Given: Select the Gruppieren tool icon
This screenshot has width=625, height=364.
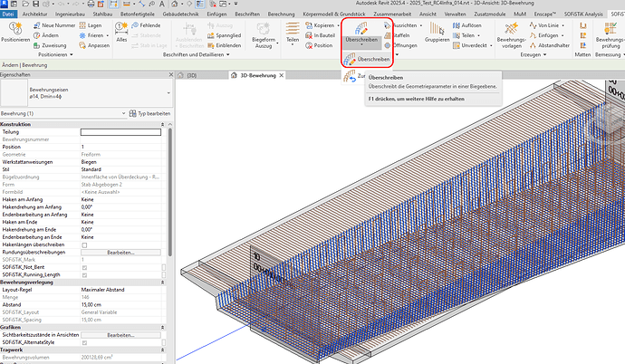Looking at the screenshot, I should click(437, 29).
